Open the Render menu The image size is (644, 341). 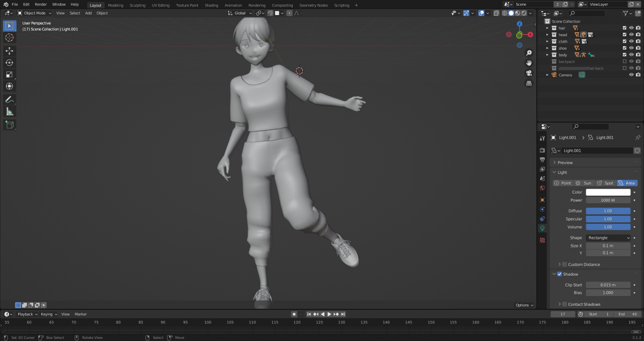pyautogui.click(x=41, y=5)
